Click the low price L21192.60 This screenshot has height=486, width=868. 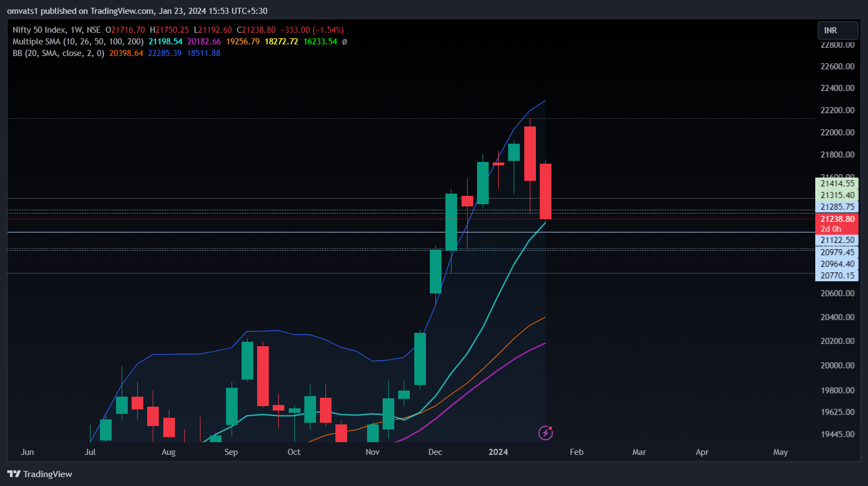(213, 30)
